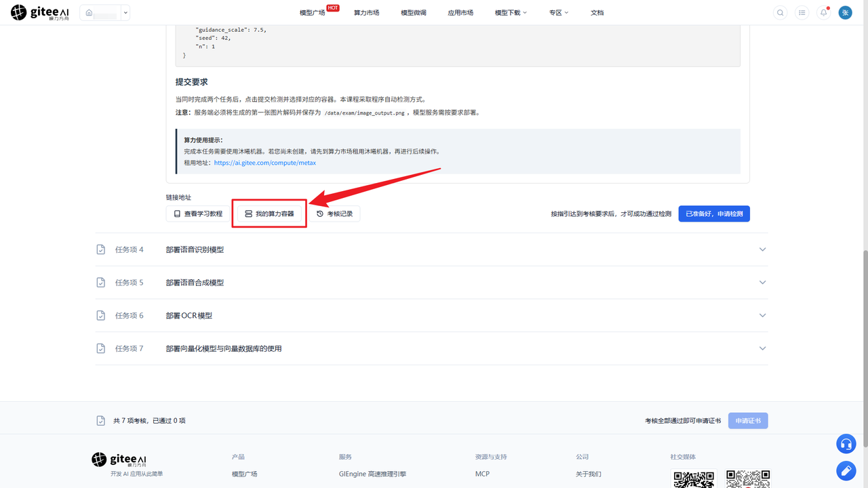Expand 任务项 5 部署语音合成模型
This screenshot has height=488, width=868.
[x=432, y=283]
